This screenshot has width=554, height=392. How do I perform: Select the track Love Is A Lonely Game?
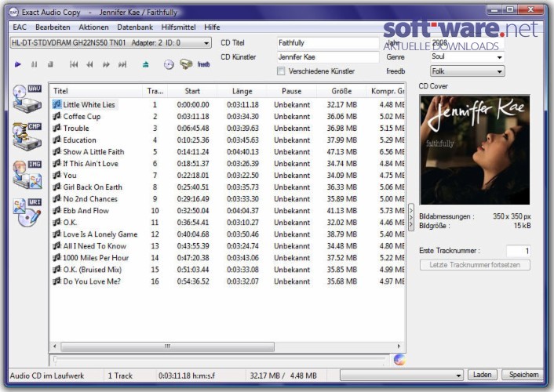[x=100, y=234]
